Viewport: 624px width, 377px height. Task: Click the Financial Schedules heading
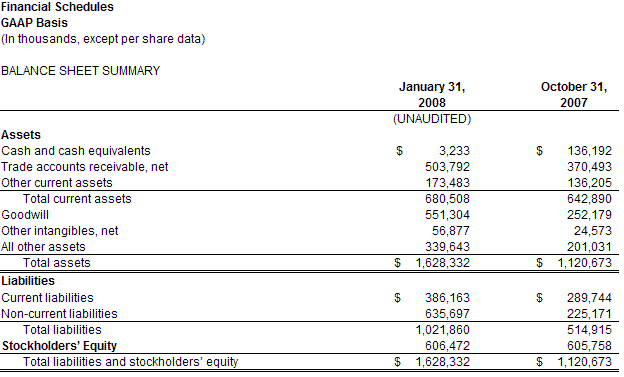coord(57,7)
